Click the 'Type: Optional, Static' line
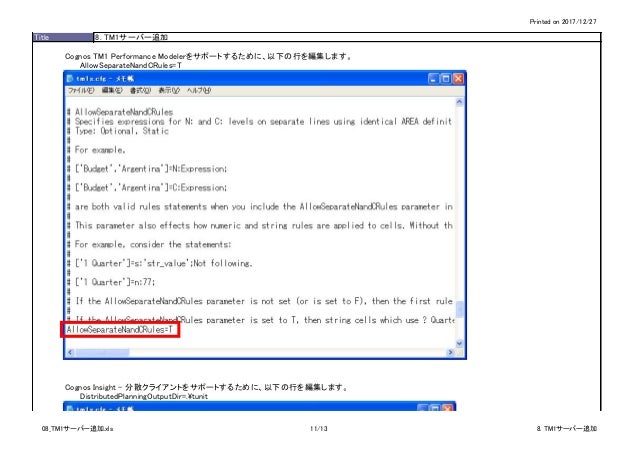This screenshot has width=638, height=451. tap(118, 131)
